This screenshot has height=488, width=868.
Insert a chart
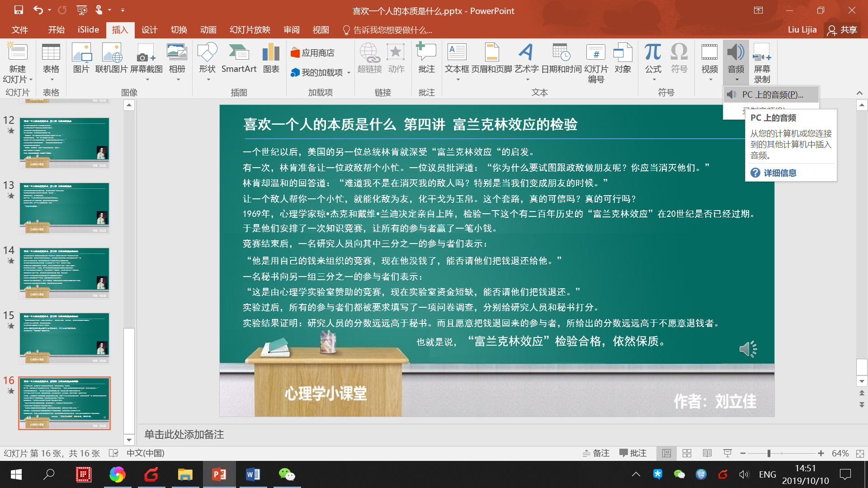[271, 59]
